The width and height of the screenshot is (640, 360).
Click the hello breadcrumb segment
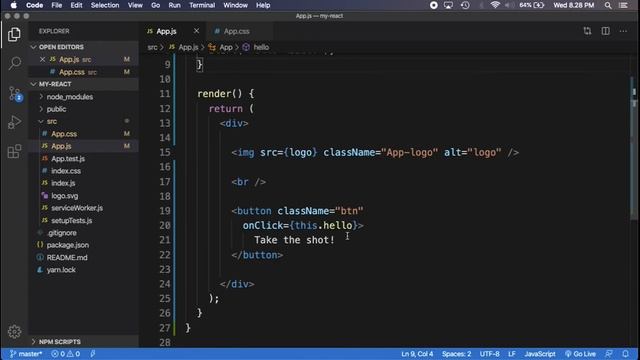(261, 47)
